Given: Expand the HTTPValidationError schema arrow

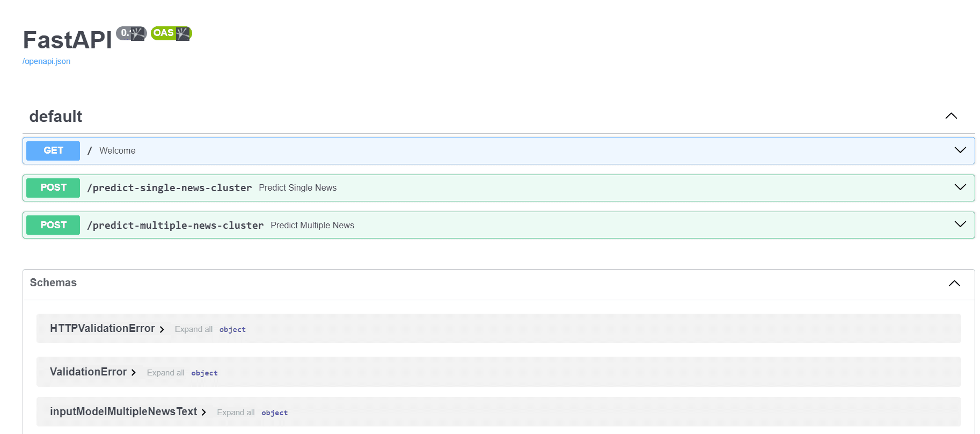Looking at the screenshot, I should (x=162, y=329).
